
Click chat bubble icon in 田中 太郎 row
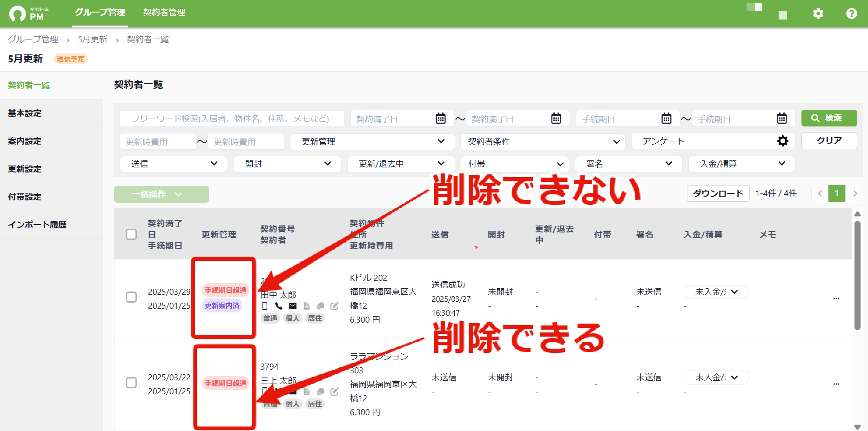(x=320, y=306)
